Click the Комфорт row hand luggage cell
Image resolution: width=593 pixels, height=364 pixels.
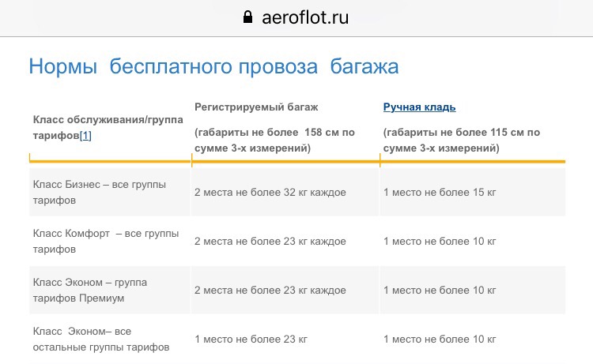pyautogui.click(x=440, y=242)
